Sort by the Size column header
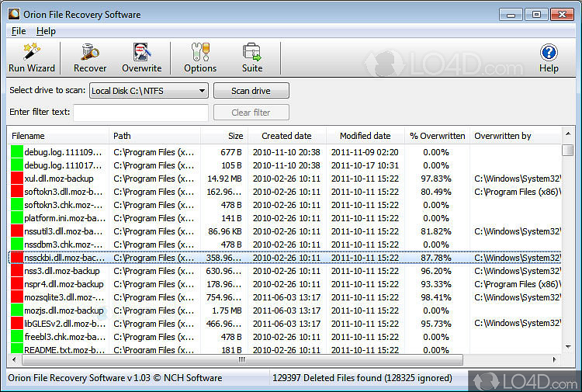This screenshot has height=392, width=582. (x=224, y=136)
